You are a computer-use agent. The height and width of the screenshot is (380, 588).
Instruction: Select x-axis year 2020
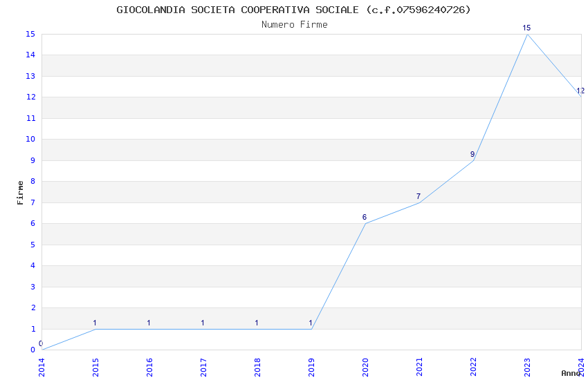(366, 368)
